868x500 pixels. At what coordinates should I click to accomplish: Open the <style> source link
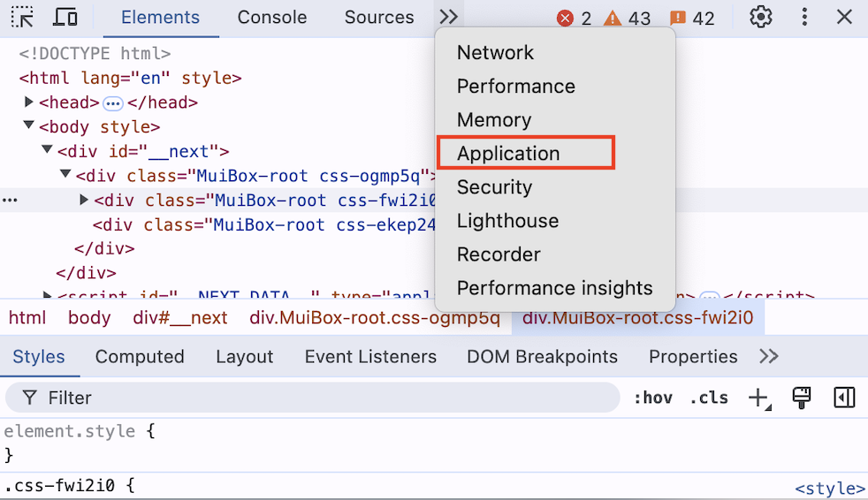point(830,489)
